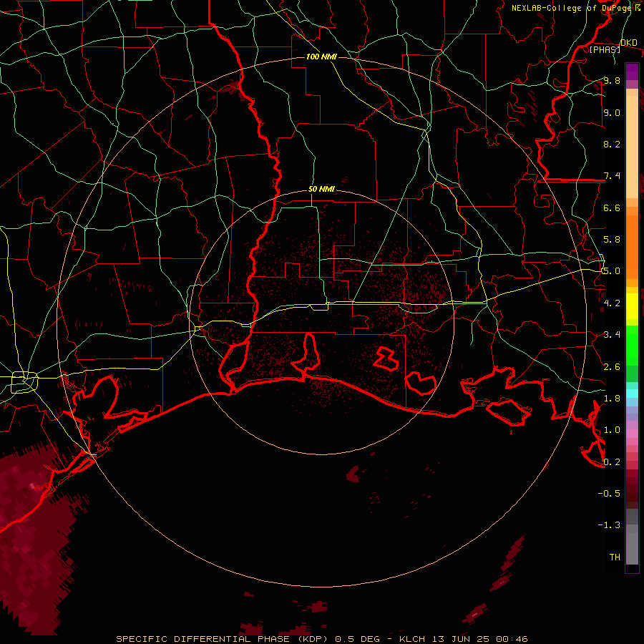Click the 1.8 value on color scale
Image resolution: width=644 pixels, height=644 pixels.
pos(612,398)
